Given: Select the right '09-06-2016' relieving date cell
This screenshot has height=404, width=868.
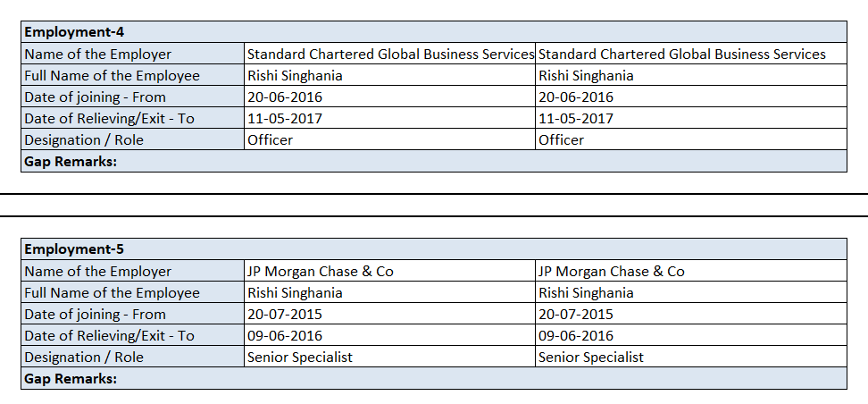Looking at the screenshot, I should 576,335.
